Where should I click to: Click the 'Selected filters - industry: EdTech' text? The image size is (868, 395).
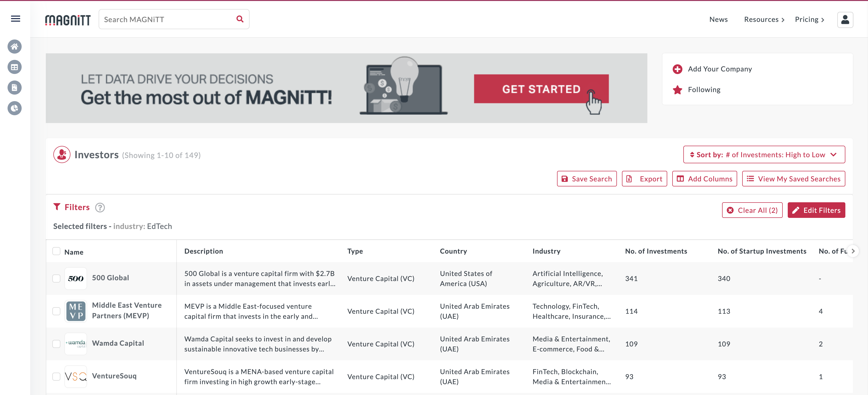click(112, 226)
